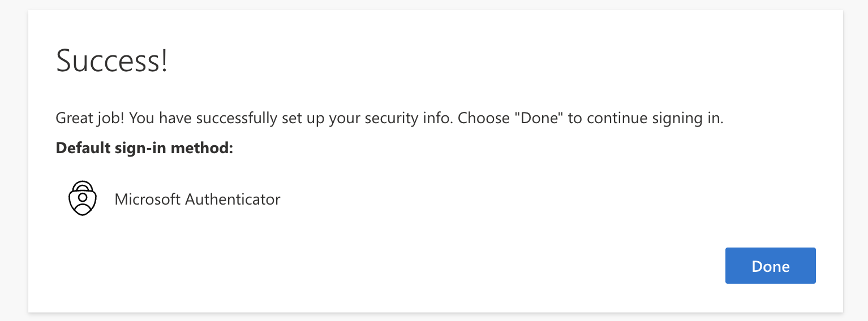Click the "Default sign-in method:" label

coord(144,149)
